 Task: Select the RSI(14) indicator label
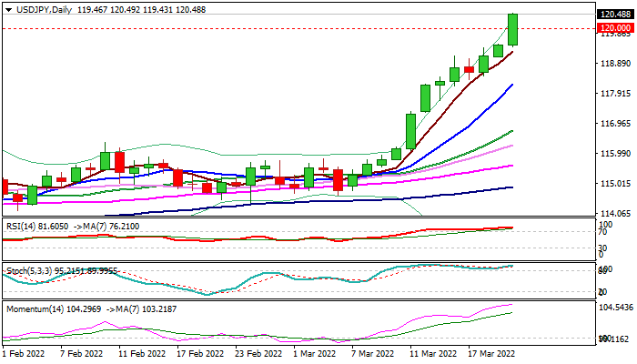point(20,224)
